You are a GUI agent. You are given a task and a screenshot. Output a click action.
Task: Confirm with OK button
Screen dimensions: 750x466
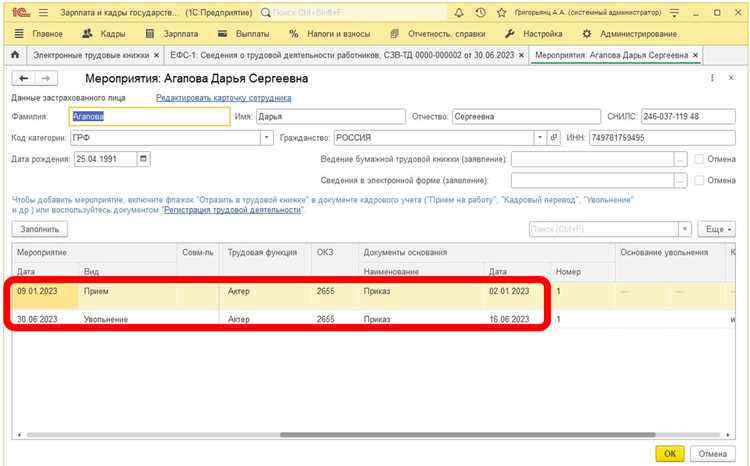point(670,453)
